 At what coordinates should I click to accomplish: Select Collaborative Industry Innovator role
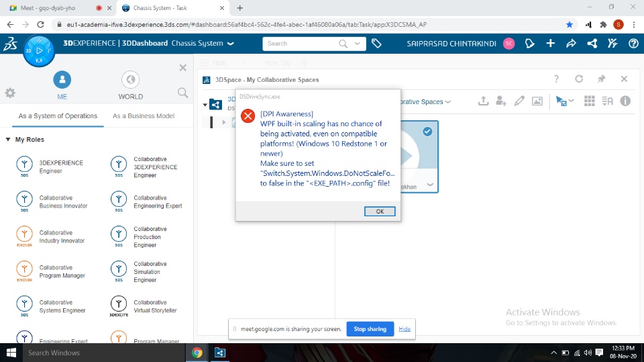51,237
